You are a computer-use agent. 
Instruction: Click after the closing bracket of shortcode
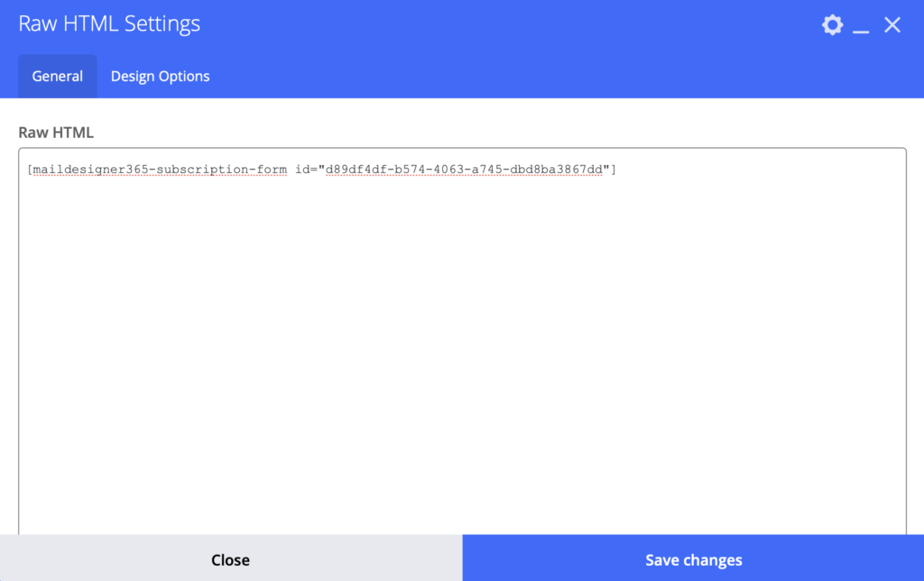pos(618,170)
